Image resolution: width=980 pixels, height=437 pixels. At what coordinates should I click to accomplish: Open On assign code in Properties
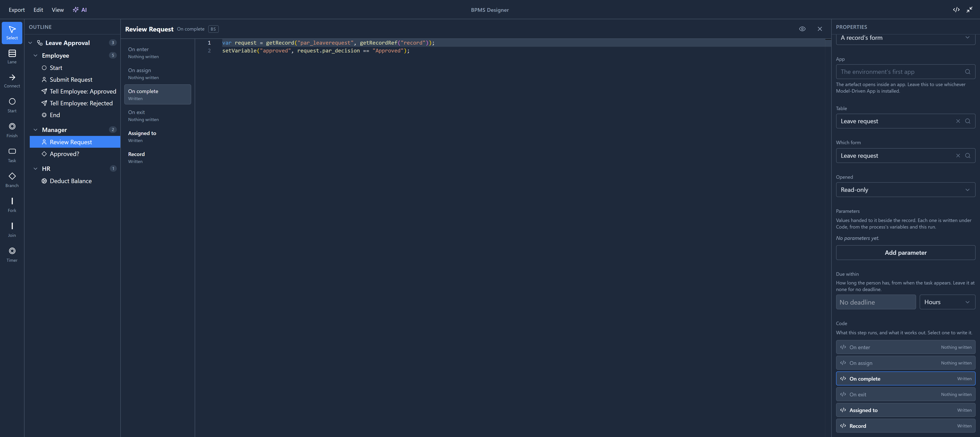click(x=905, y=363)
